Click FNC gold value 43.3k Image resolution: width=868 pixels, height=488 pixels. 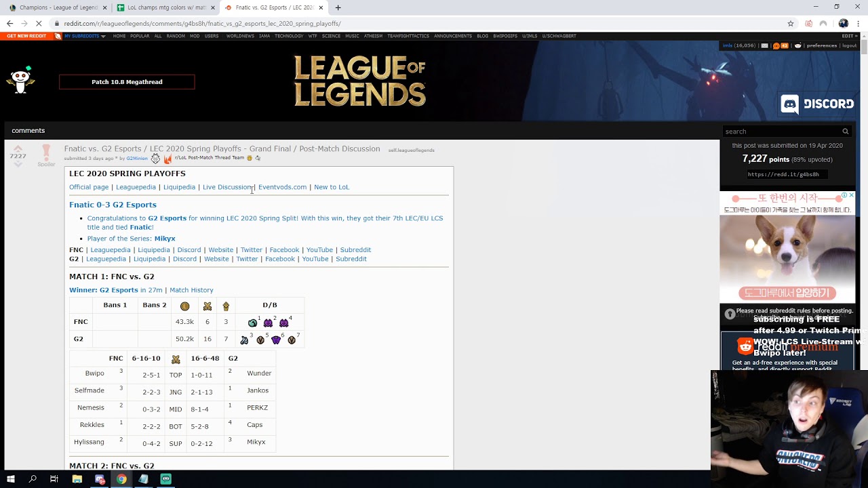point(184,322)
